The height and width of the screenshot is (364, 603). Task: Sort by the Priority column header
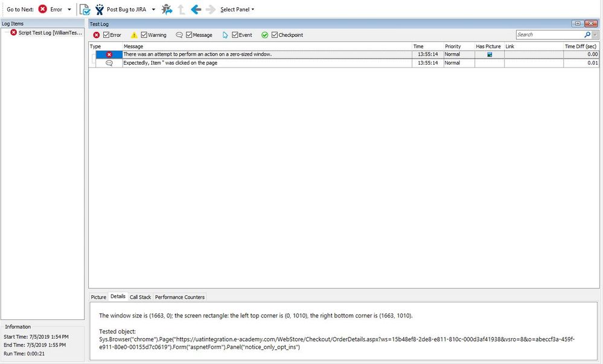point(459,46)
